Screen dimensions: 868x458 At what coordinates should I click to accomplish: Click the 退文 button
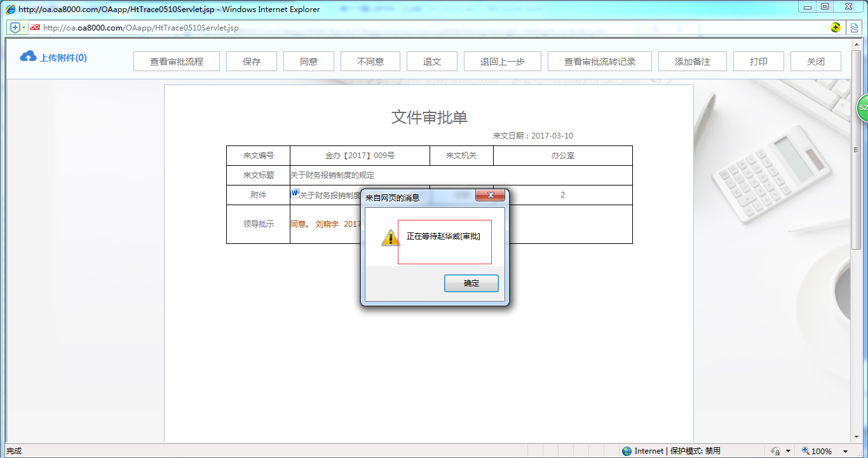pos(432,62)
